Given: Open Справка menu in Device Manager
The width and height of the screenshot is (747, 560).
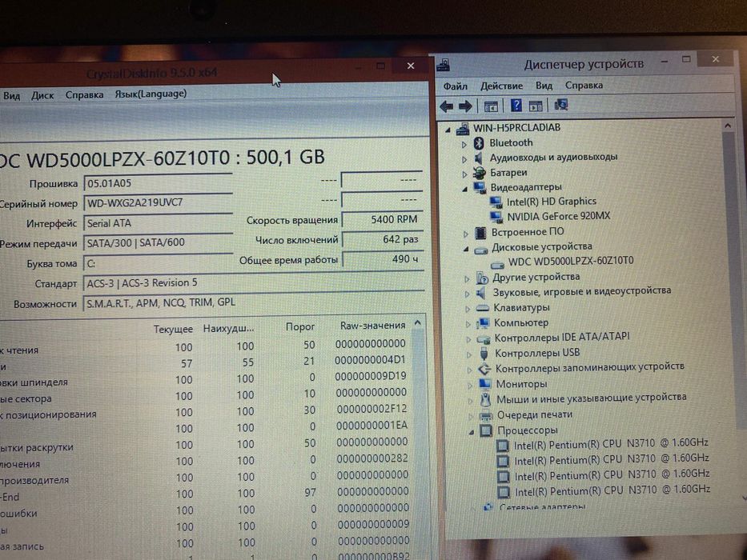Looking at the screenshot, I should [x=584, y=86].
